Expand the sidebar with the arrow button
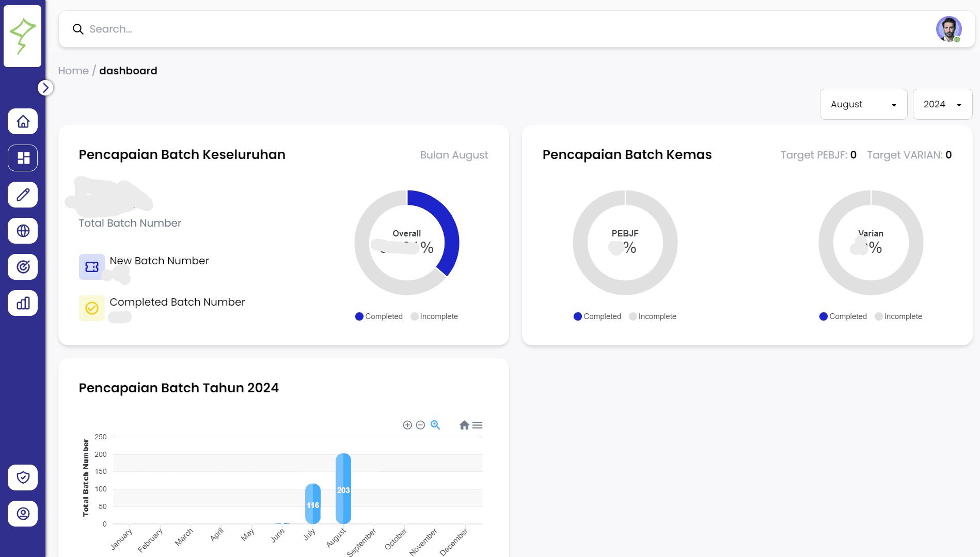 click(45, 88)
